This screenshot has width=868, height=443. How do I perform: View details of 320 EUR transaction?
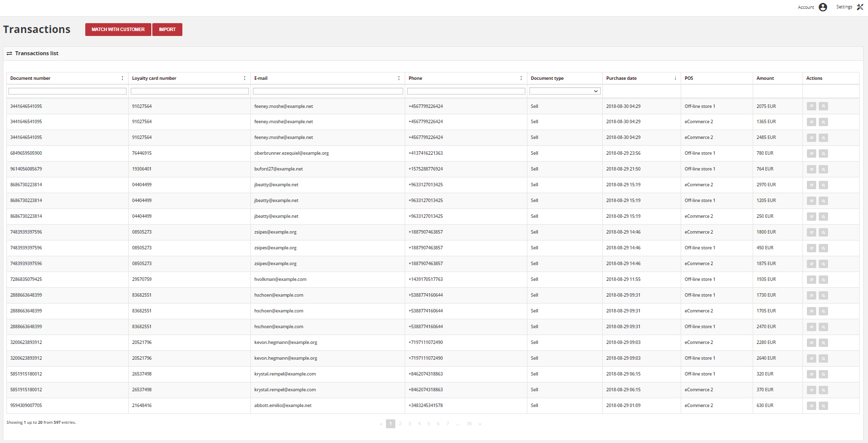823,375
